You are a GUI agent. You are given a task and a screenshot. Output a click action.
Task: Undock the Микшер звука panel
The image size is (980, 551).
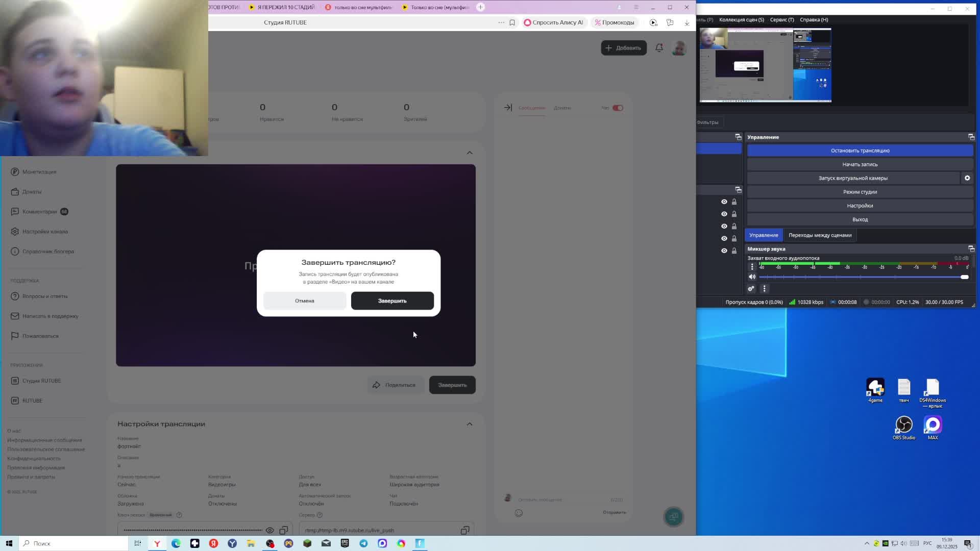(971, 249)
